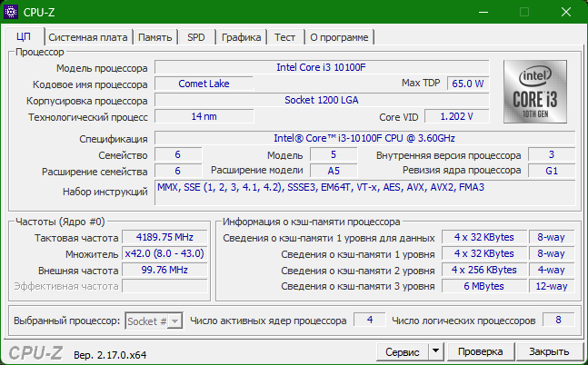The image size is (588, 365).
Task: Go to the Графика tab
Action: (241, 37)
